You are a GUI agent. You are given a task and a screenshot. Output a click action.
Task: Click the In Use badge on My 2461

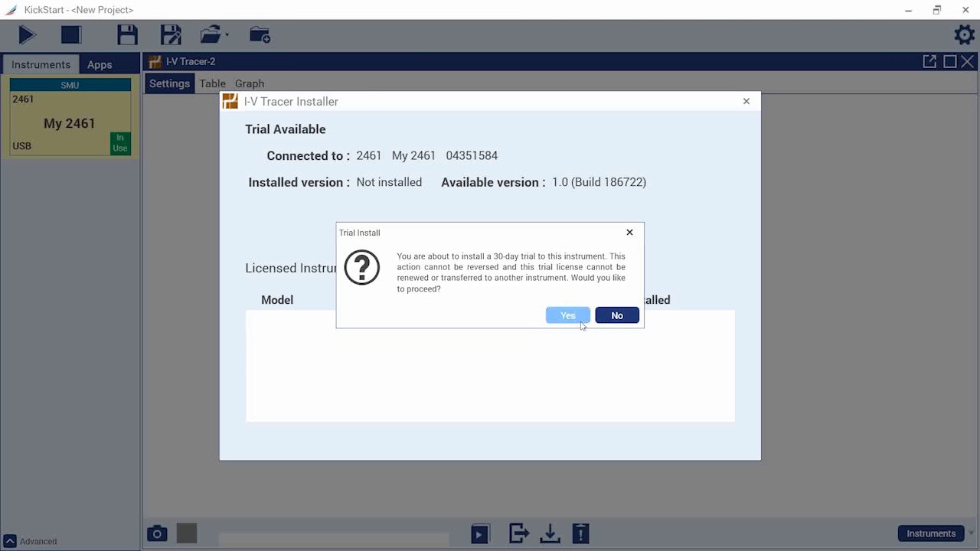tap(119, 144)
